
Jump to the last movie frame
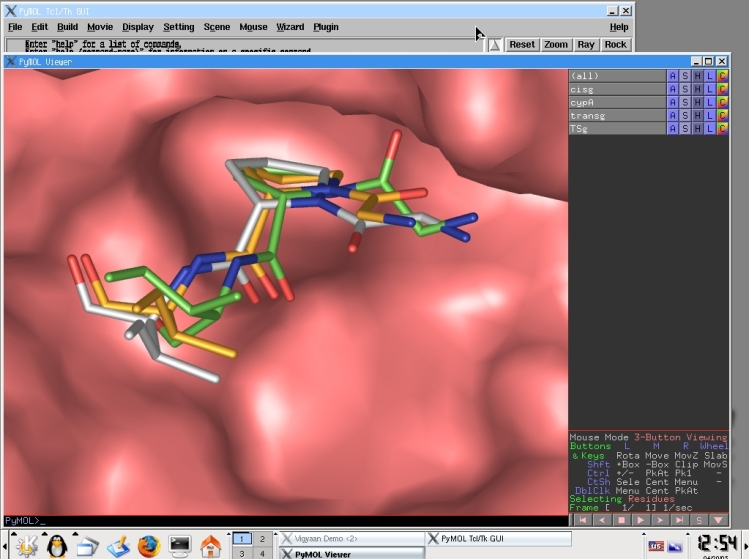680,519
